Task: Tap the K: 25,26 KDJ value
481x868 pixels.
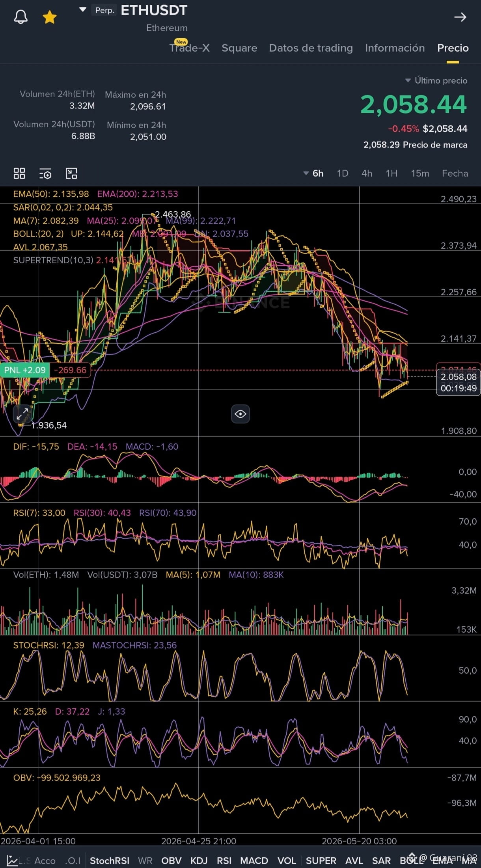Action: click(x=30, y=712)
